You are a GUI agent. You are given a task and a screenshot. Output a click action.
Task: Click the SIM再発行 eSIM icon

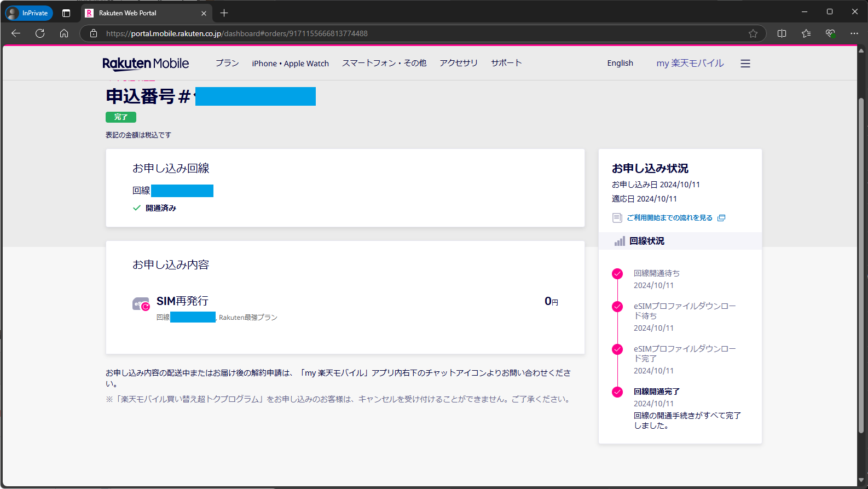[141, 304]
